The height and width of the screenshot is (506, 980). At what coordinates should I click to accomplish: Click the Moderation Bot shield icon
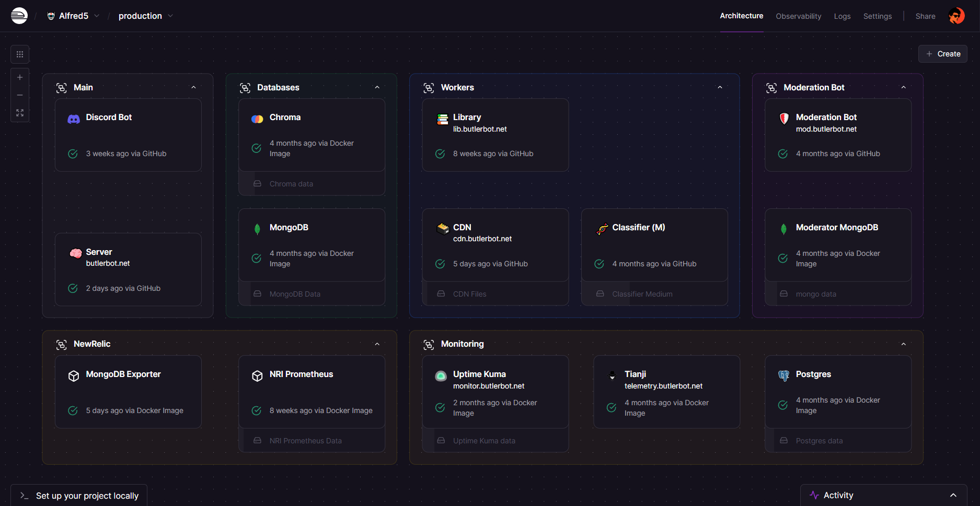tap(784, 119)
